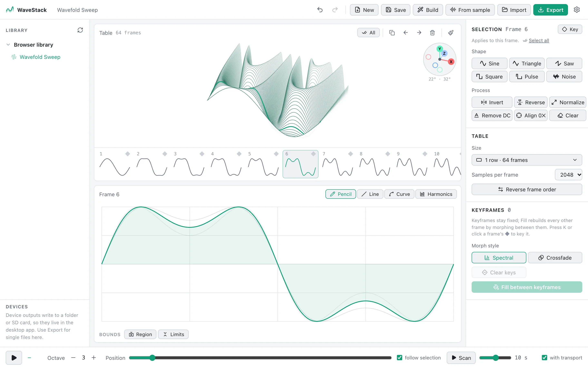Open From sample dialog

[470, 10]
